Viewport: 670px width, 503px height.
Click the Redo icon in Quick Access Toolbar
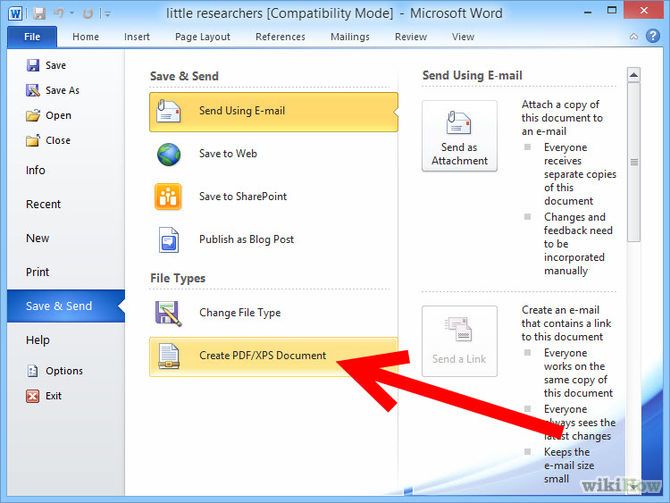(x=88, y=14)
